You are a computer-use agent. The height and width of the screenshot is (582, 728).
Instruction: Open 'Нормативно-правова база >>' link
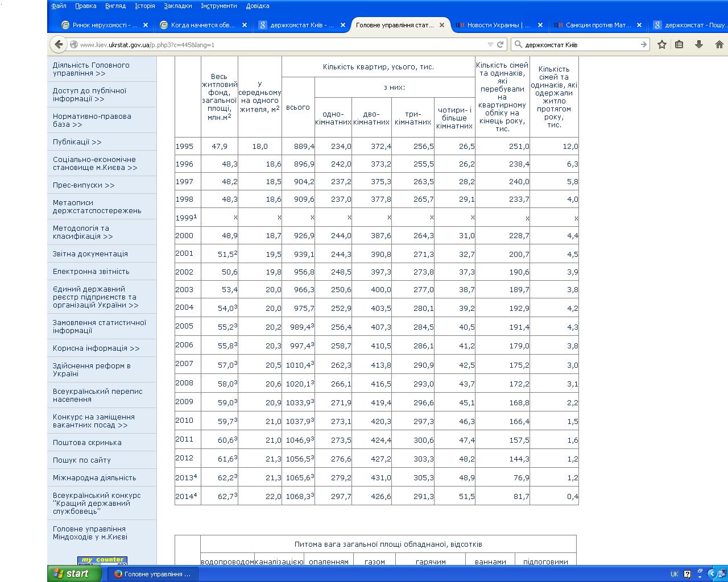92,120
